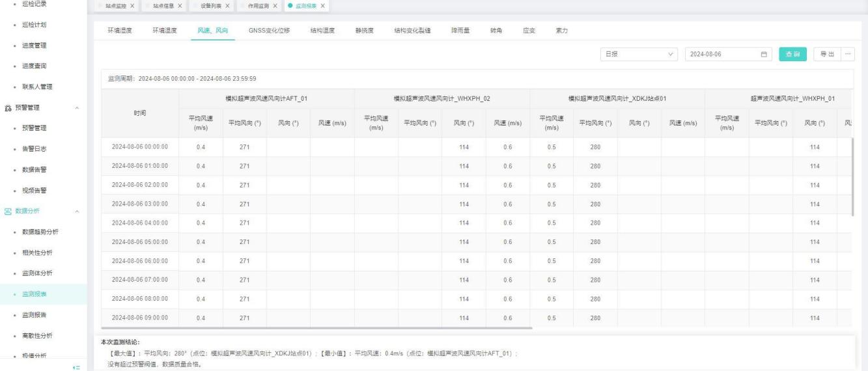Open the 日报 report type dropdown
Viewport: 868px width, 371px height.
[640, 55]
